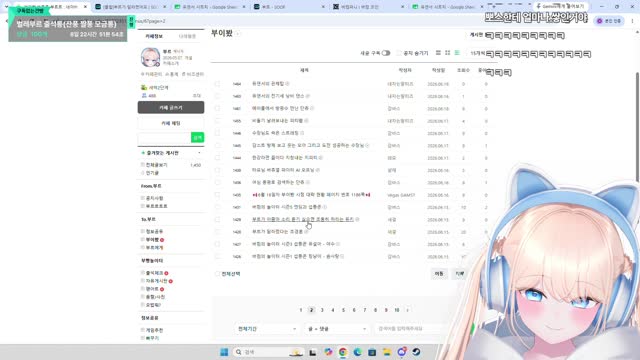Viewport: 640px width, 360px height.
Task: Switch to the SOOP browser tab
Action: click(289, 7)
